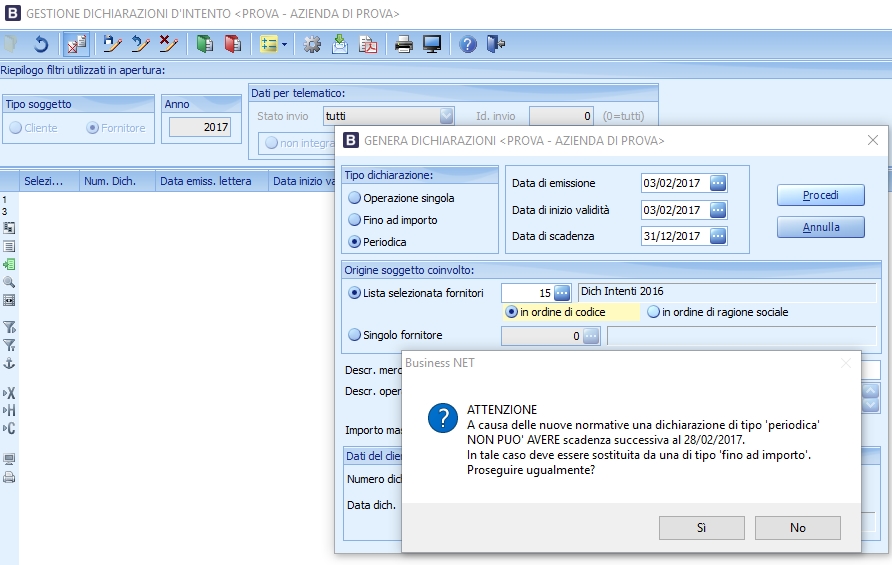
Task: Click the magnifier search icon in sidebar
Action: (9, 282)
